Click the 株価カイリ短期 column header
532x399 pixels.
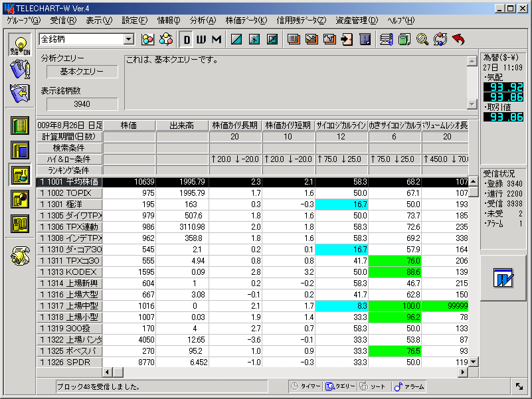point(288,125)
